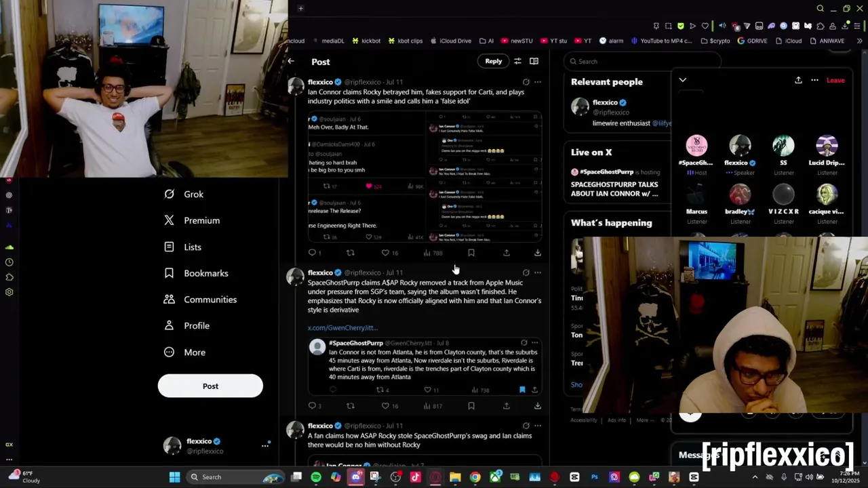Image resolution: width=868 pixels, height=488 pixels.
Task: Open more options on quoted GwenCherryJitt tweet
Action: (x=535, y=343)
